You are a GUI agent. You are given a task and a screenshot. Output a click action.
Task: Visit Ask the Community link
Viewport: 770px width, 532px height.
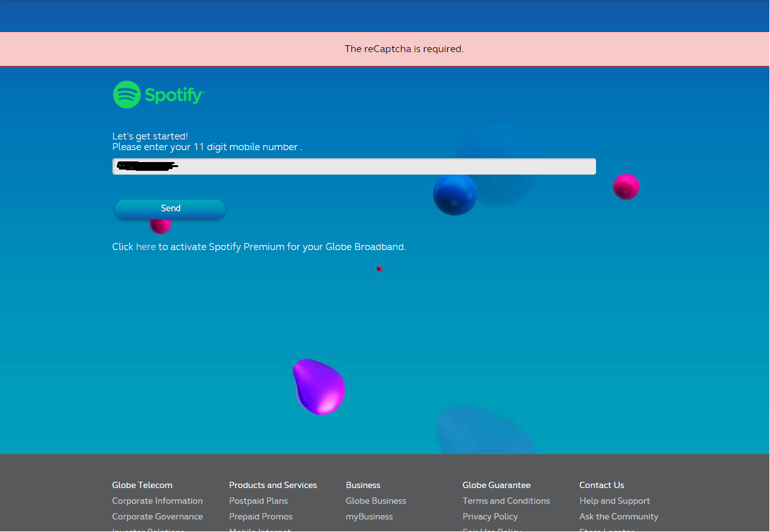coord(619,516)
